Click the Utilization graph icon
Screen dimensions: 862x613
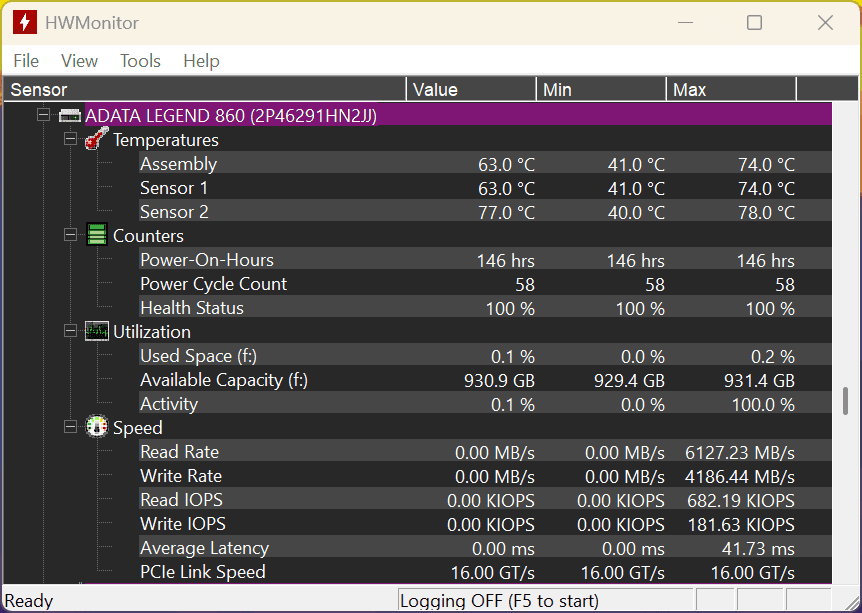point(97,331)
